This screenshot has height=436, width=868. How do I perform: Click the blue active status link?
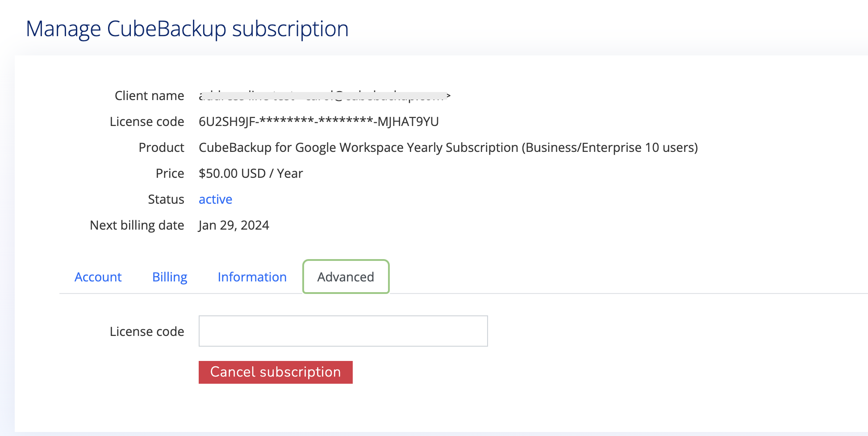click(x=215, y=199)
